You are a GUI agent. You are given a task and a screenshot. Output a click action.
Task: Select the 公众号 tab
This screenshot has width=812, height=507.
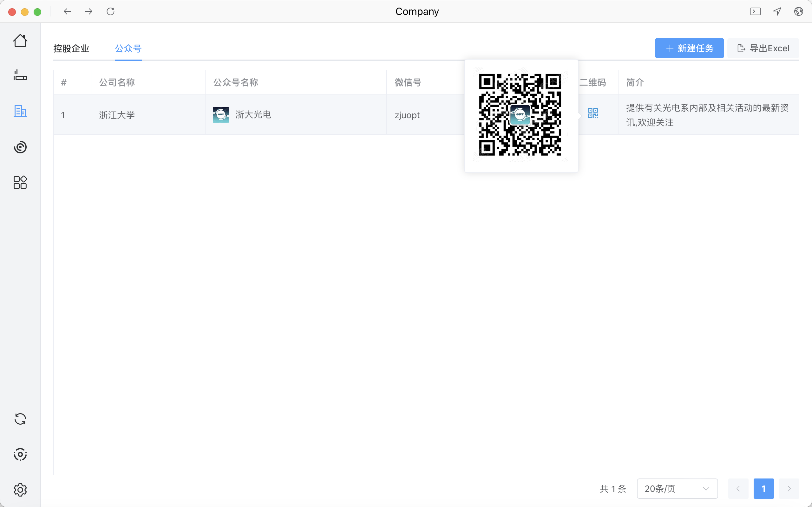click(x=128, y=48)
